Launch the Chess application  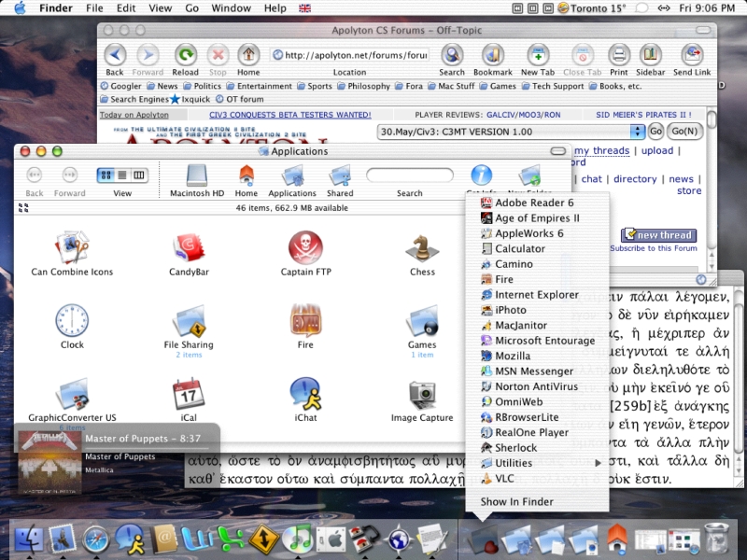pos(422,249)
